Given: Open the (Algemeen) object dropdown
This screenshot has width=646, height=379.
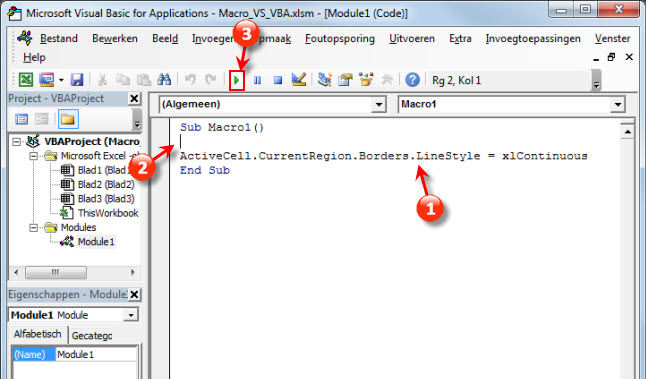Looking at the screenshot, I should tap(379, 105).
